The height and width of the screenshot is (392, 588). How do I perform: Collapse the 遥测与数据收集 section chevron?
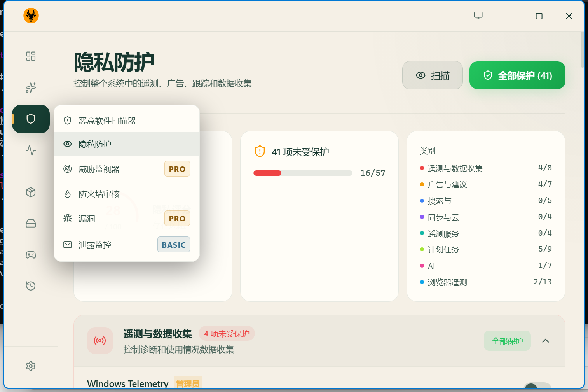pyautogui.click(x=546, y=341)
